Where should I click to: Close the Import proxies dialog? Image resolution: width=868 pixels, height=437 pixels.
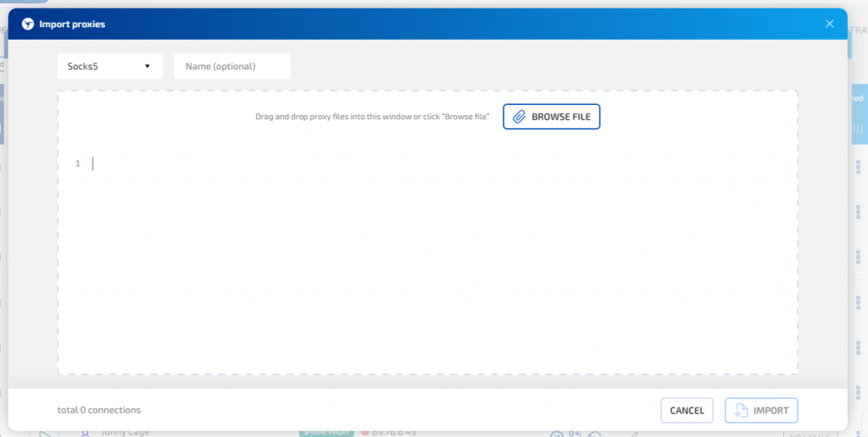(x=830, y=24)
